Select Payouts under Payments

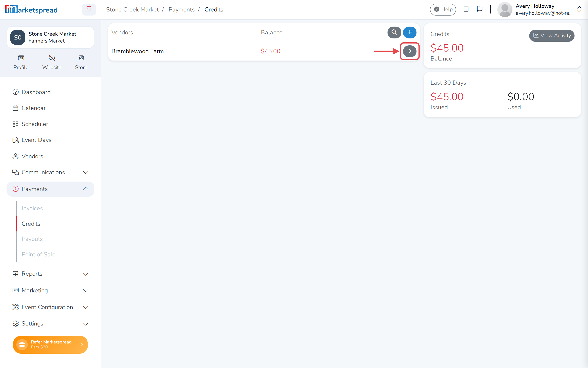pos(32,239)
